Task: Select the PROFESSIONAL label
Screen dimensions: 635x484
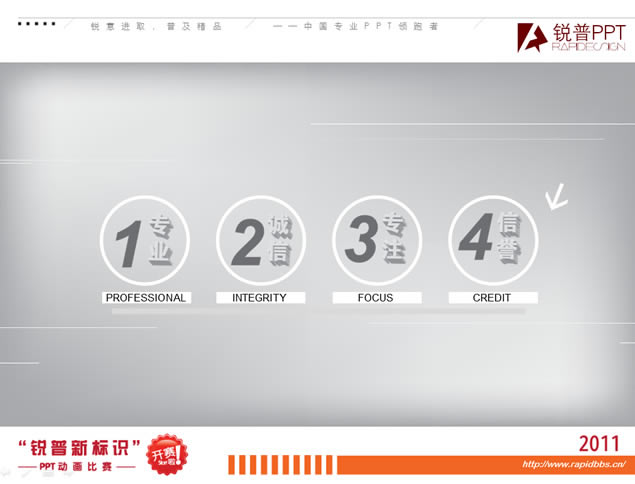Action: coord(145,298)
